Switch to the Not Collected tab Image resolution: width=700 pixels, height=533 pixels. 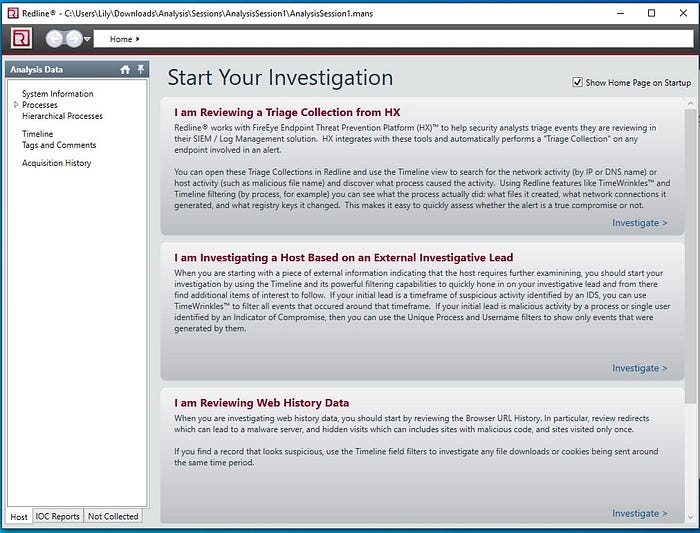point(113,516)
